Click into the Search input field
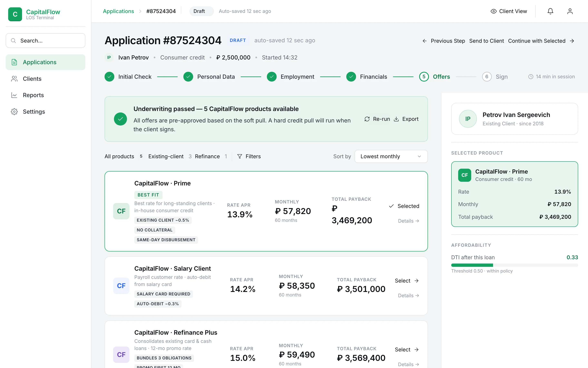The image size is (588, 368). point(46,41)
